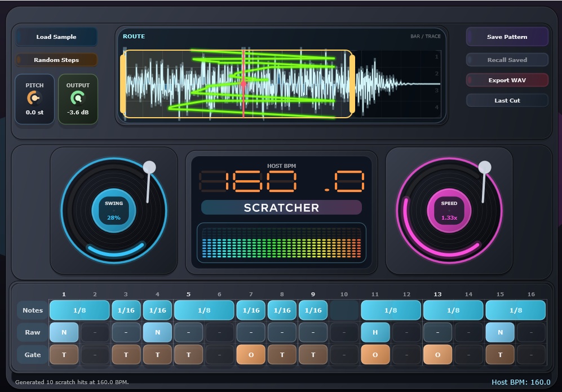Viewport: 562px width, 392px height.
Task: Click the ROUTE heading text
Action: coord(134,36)
